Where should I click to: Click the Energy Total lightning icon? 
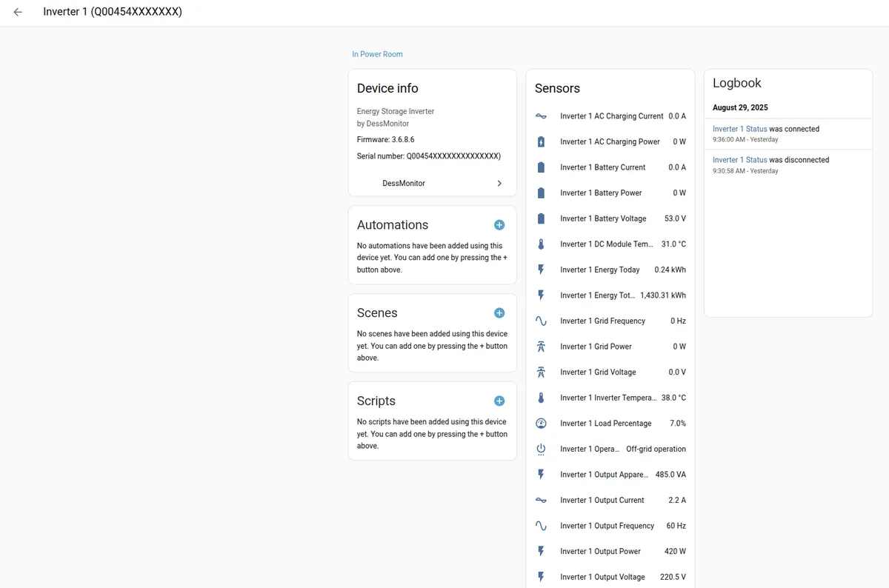(541, 295)
